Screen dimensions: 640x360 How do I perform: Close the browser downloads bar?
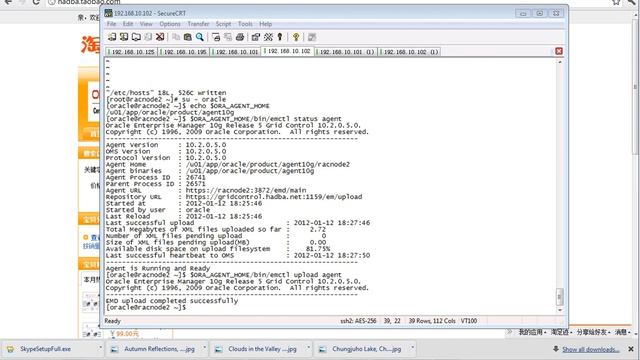click(x=631, y=349)
